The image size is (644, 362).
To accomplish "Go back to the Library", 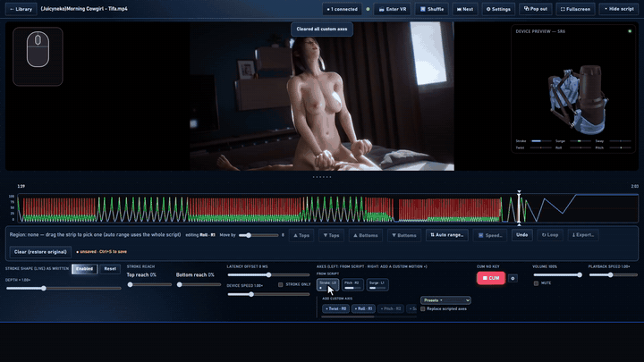I will (21, 9).
